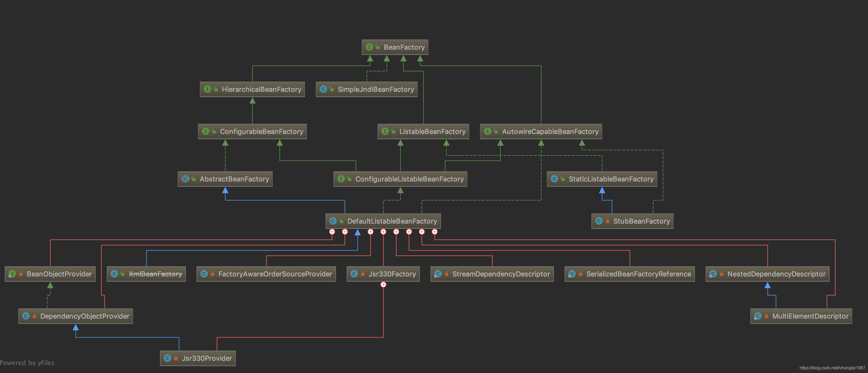
Task: Click the class icon on DefaultListableBeanFactory
Action: point(333,221)
